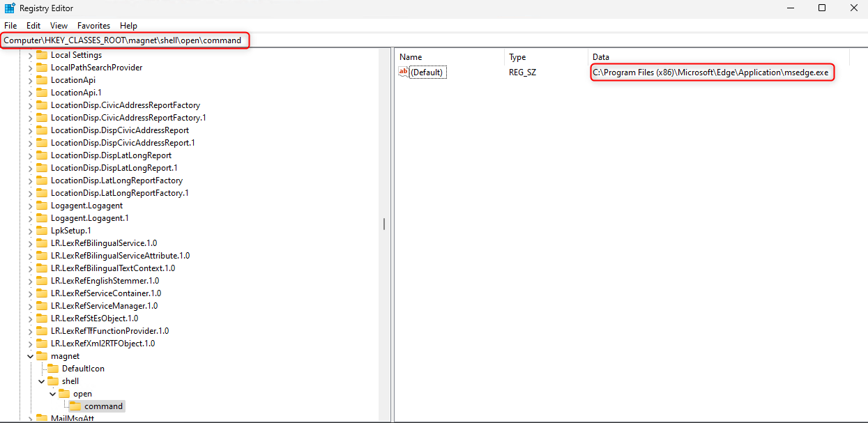Select the (Default) registry value
Viewport: 868px width, 423px height.
point(427,71)
